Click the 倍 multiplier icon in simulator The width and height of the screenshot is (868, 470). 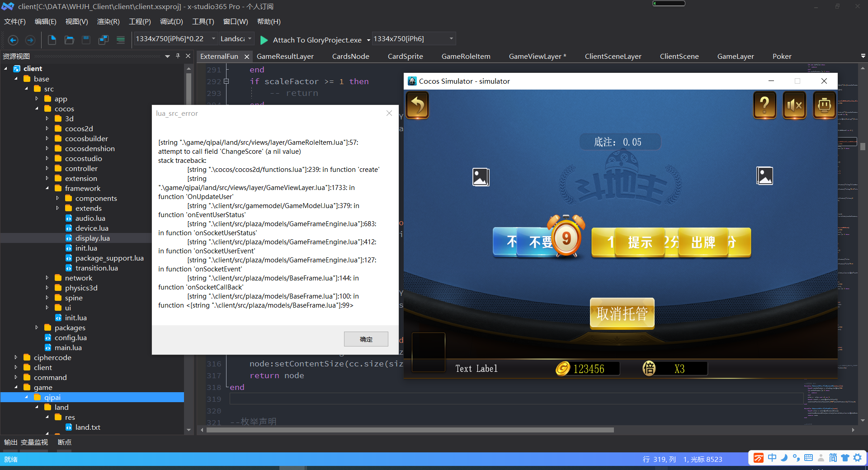pos(649,368)
